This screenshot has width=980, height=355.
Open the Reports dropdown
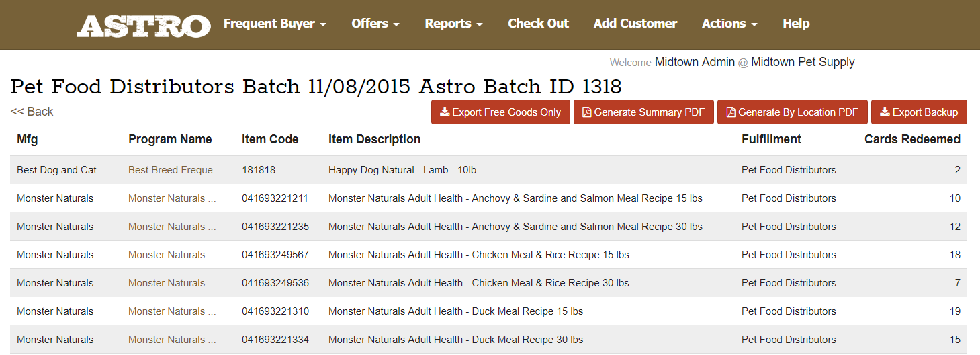tap(453, 24)
